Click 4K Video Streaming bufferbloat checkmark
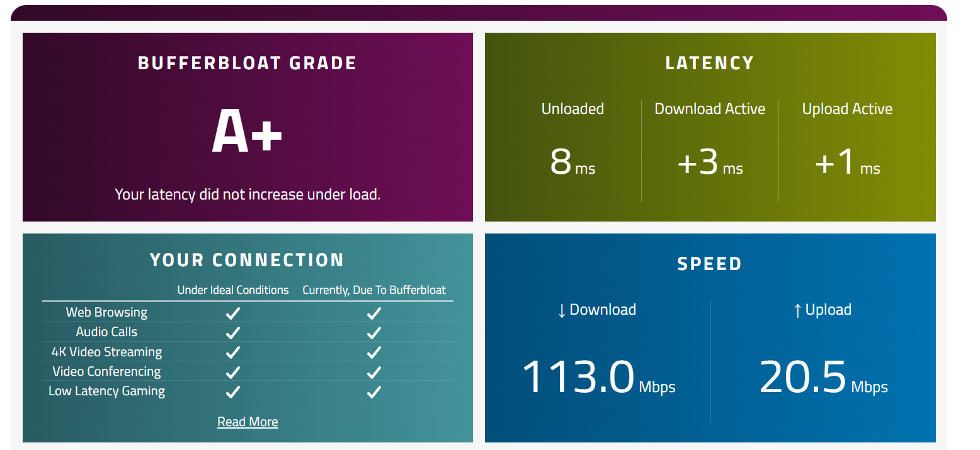This screenshot has height=450, width=980. point(374,352)
